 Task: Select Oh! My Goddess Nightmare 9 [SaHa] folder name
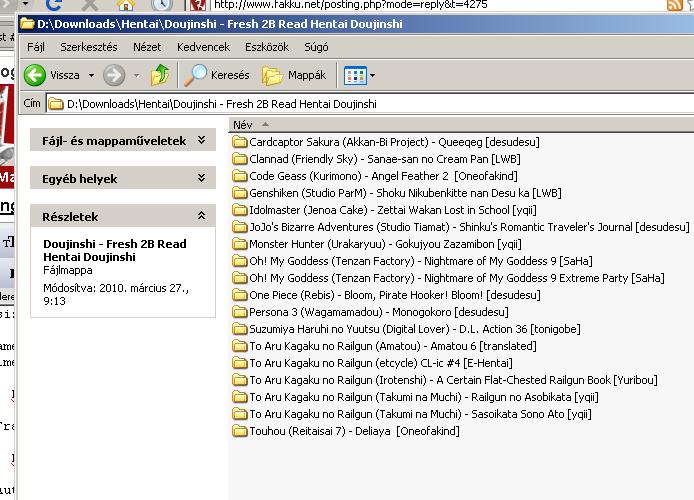point(421,261)
